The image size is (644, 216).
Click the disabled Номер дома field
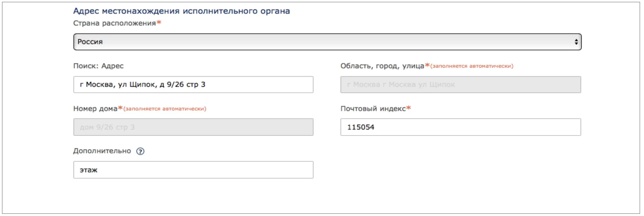coord(193,127)
